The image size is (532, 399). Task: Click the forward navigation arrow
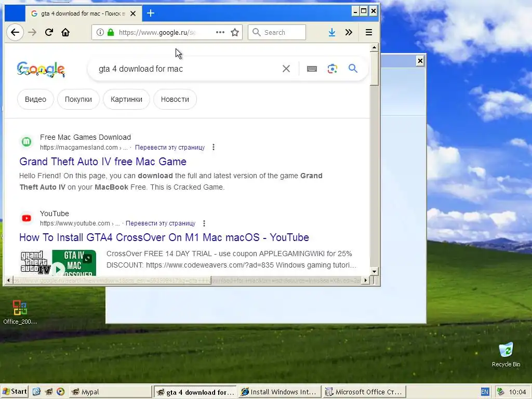(x=32, y=32)
